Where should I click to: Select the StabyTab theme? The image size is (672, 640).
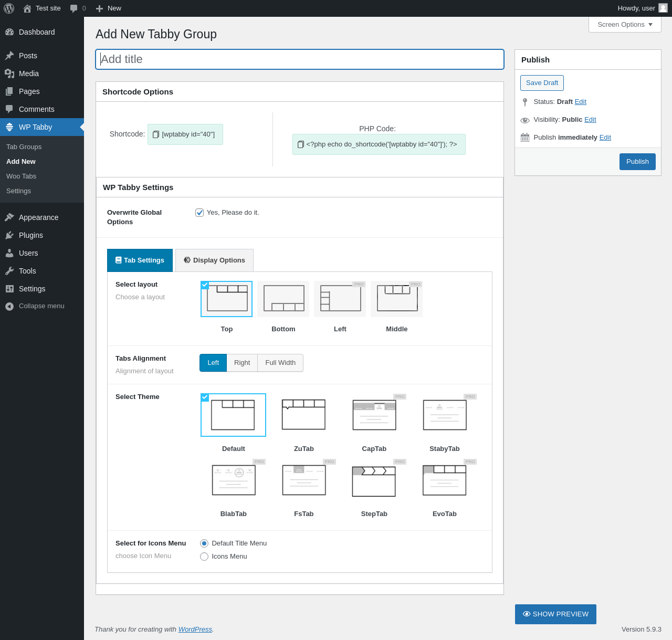tap(445, 415)
